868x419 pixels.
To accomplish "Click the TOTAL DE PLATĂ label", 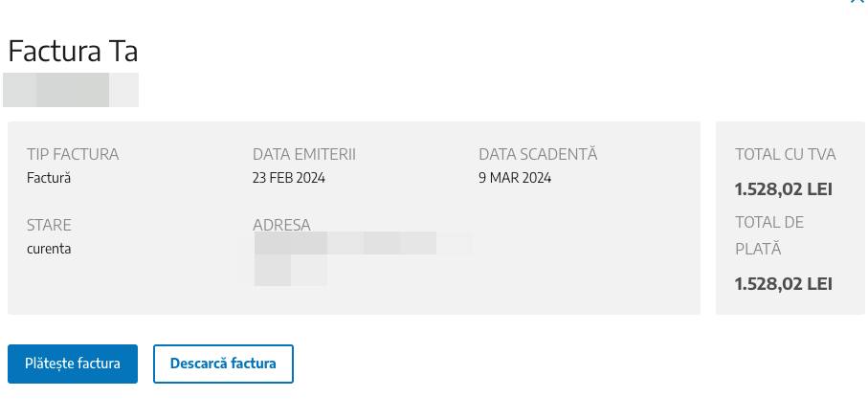I will 769,235.
